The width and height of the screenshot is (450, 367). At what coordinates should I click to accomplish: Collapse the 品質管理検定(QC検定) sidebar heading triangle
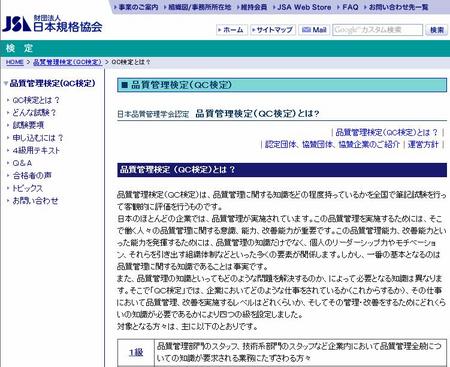(6, 83)
